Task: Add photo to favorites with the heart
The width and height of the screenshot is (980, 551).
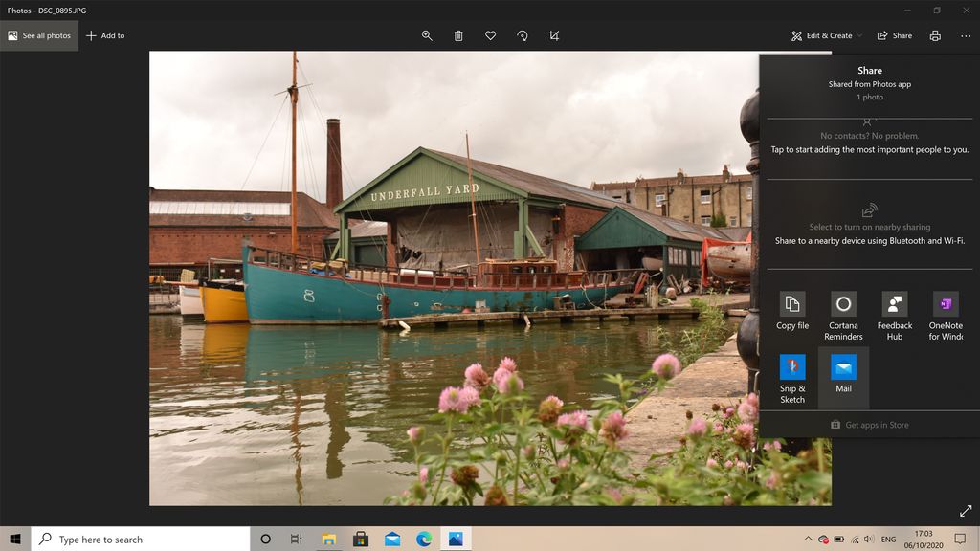Action: tap(490, 35)
